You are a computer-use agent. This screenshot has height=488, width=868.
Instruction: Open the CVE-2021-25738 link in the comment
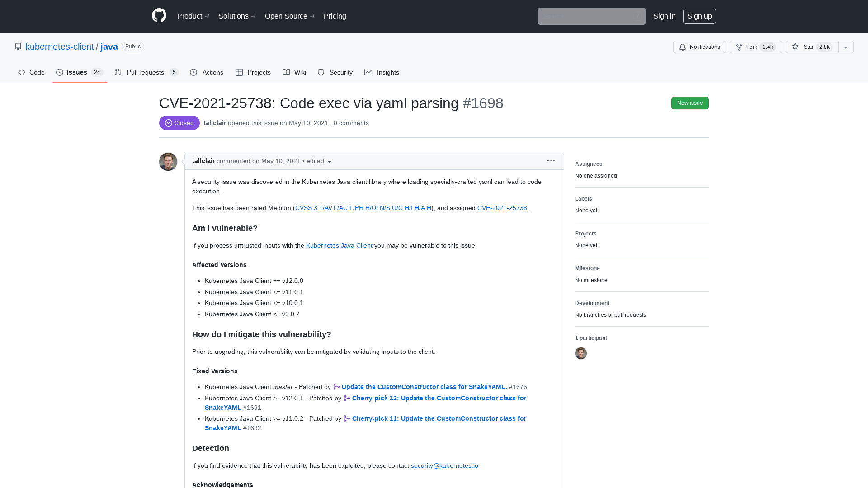click(x=502, y=208)
